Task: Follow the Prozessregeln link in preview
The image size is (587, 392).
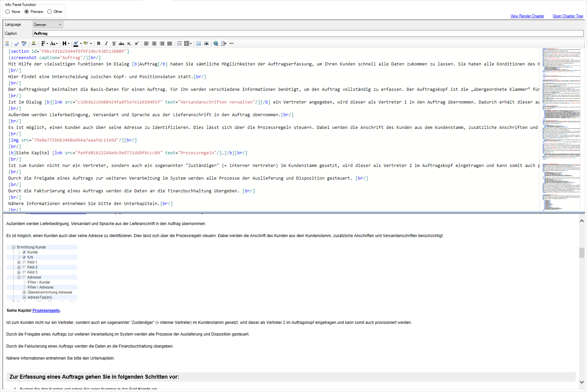Action: 46,311
